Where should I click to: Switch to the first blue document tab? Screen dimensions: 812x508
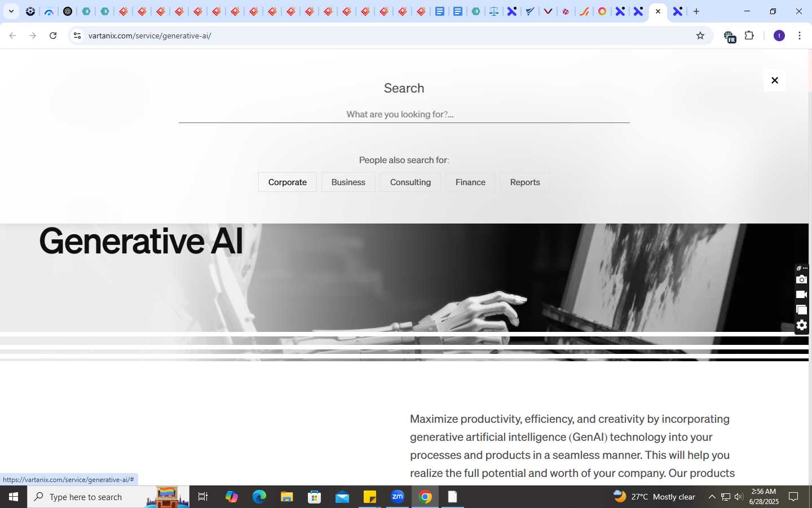pyautogui.click(x=439, y=11)
